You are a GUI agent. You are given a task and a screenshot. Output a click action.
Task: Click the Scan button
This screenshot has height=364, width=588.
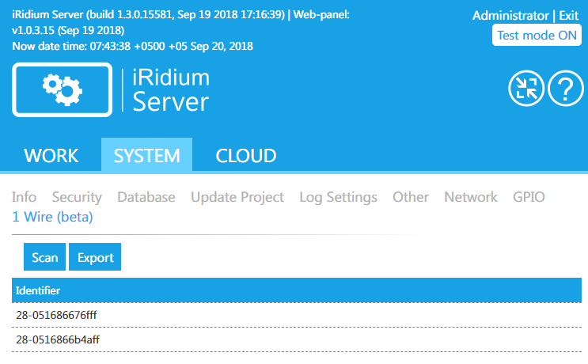tap(44, 257)
